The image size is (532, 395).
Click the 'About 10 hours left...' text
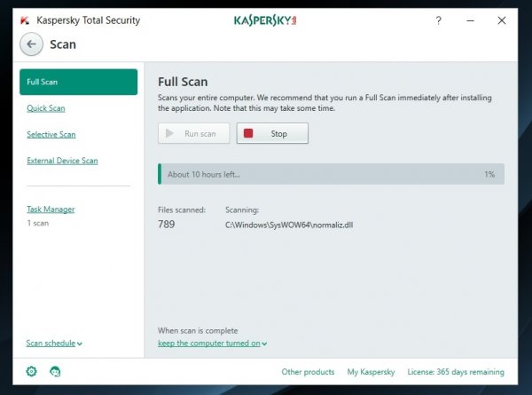point(204,174)
